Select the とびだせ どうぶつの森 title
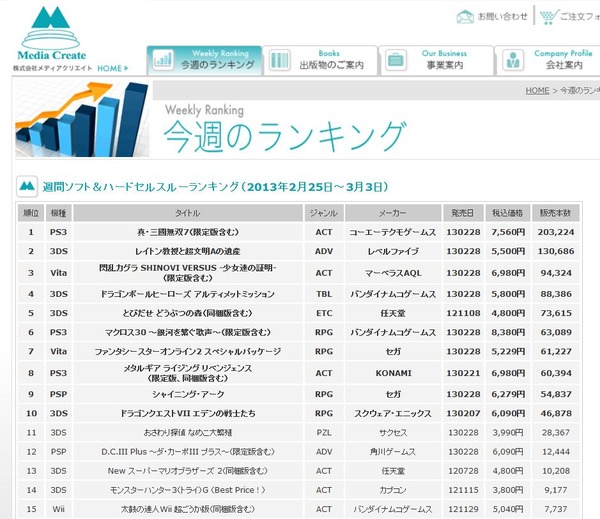 point(188,313)
